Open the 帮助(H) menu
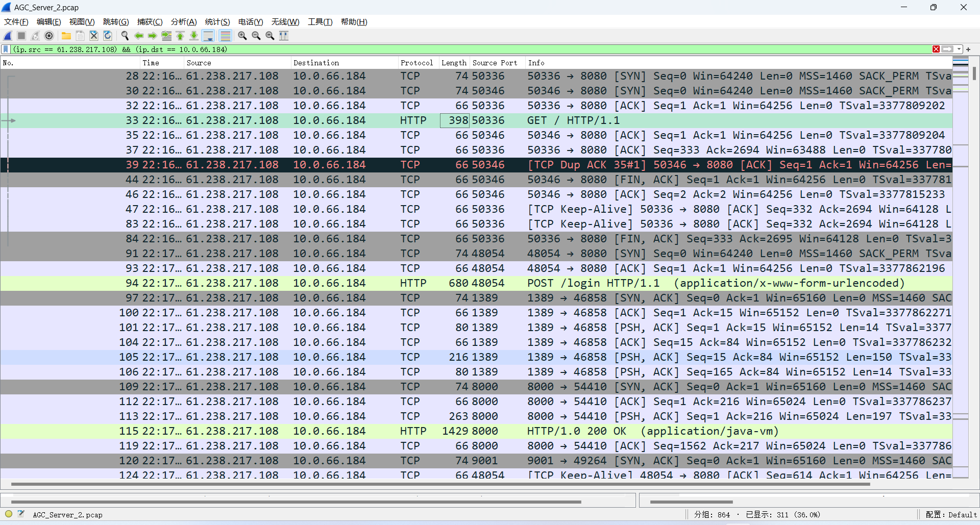 click(x=354, y=22)
